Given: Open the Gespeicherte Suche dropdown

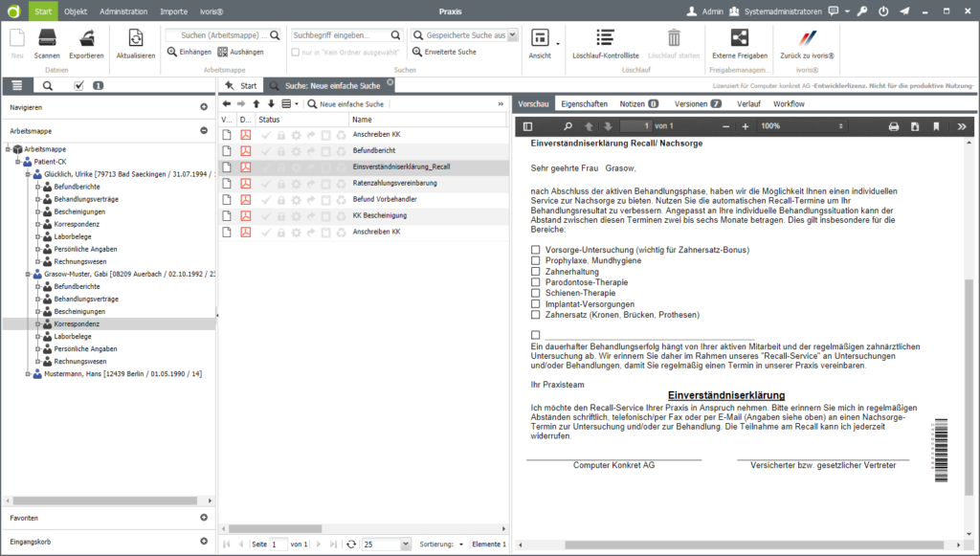Looking at the screenshot, I should click(512, 35).
